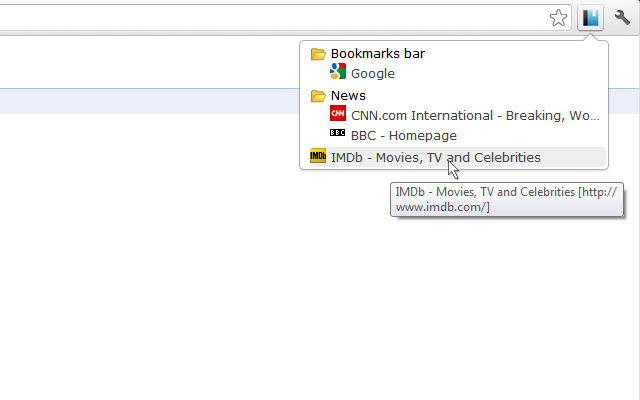The width and height of the screenshot is (640, 400).
Task: Click the Google favicon in bookmarks list
Action: pos(338,71)
